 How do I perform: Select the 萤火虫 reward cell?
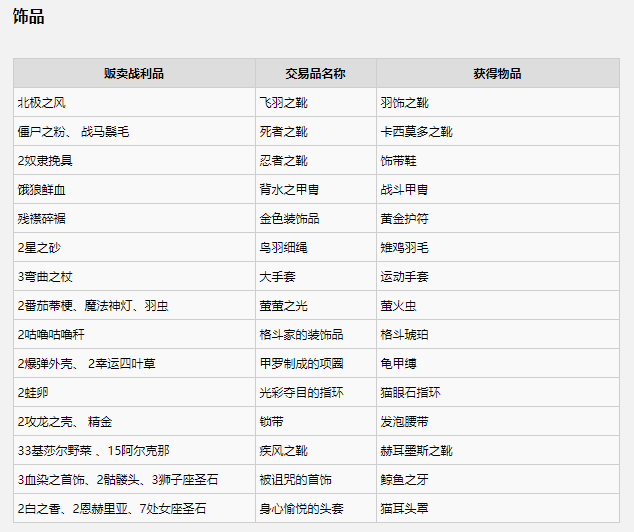click(398, 306)
